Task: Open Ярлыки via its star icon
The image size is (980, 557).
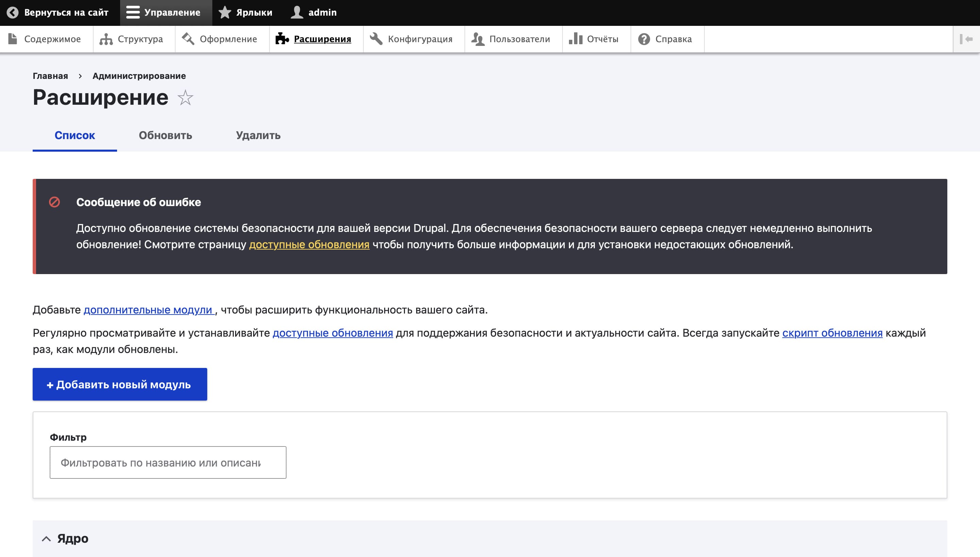Action: pos(225,13)
